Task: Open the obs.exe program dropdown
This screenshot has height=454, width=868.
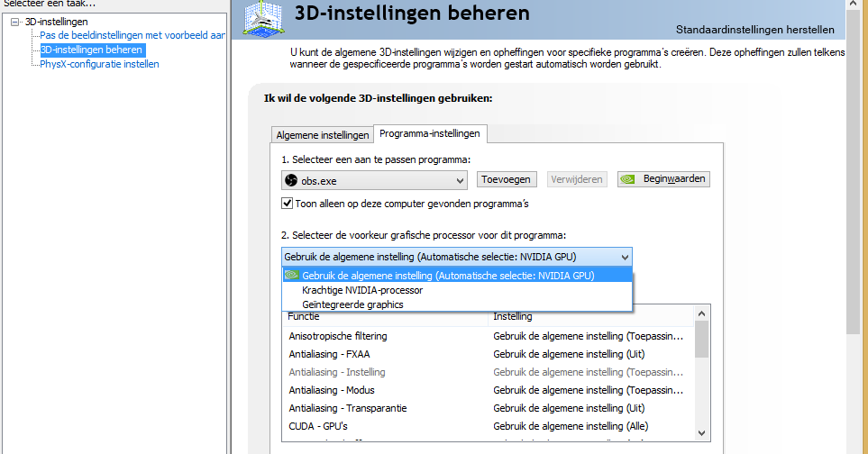Action: [x=374, y=180]
